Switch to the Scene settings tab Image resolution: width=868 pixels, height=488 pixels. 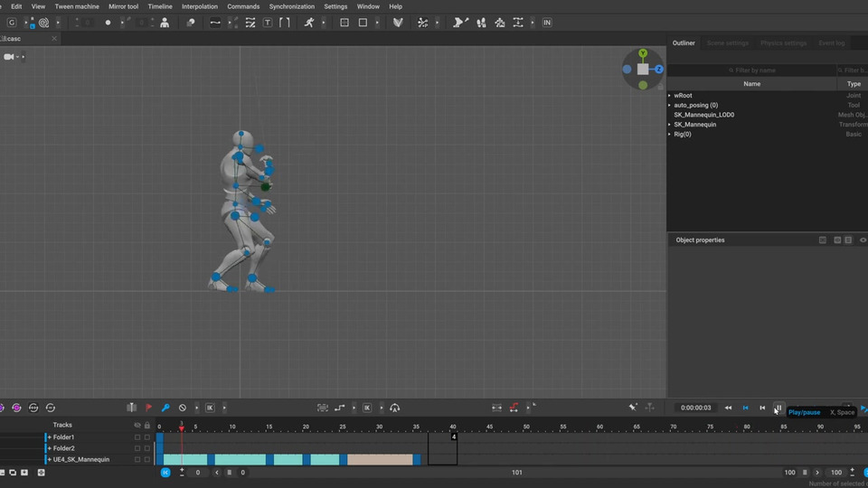click(x=727, y=42)
